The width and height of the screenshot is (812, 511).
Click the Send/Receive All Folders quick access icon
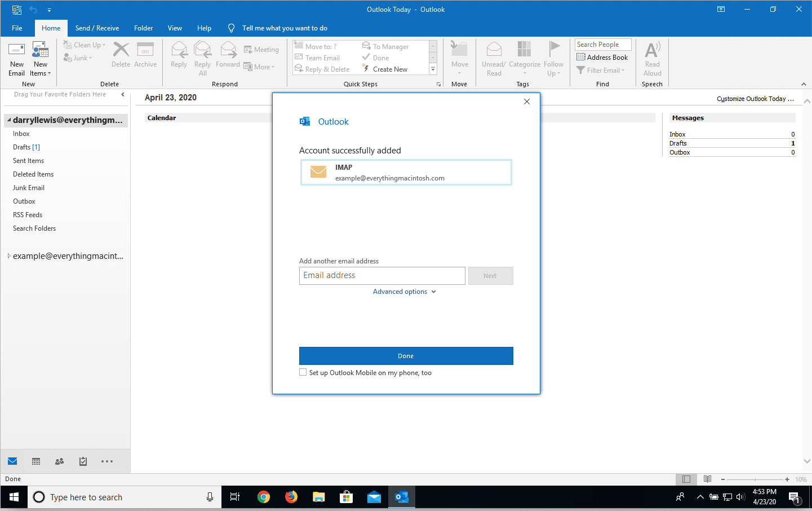[16, 10]
